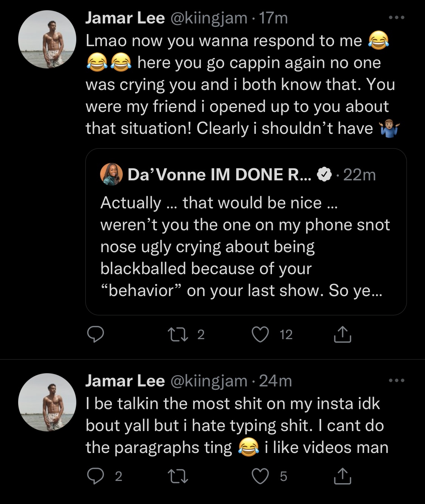
Task: Open more options on first tweet
Action: (397, 17)
